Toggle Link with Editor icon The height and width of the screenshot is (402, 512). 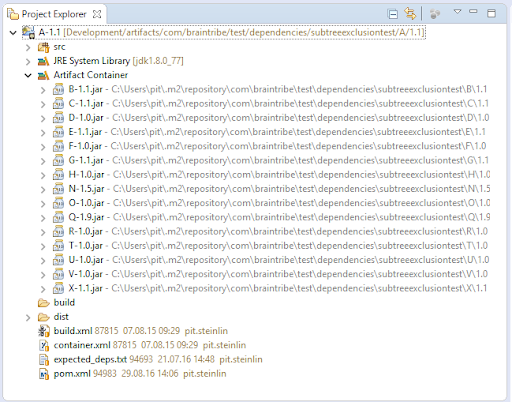pos(410,14)
